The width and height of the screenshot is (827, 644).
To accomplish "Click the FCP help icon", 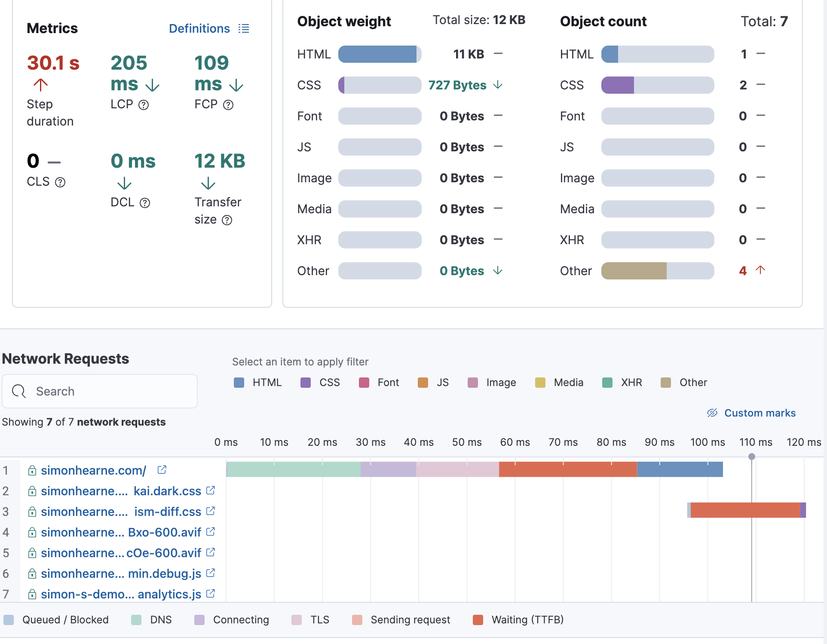I will pyautogui.click(x=228, y=104).
